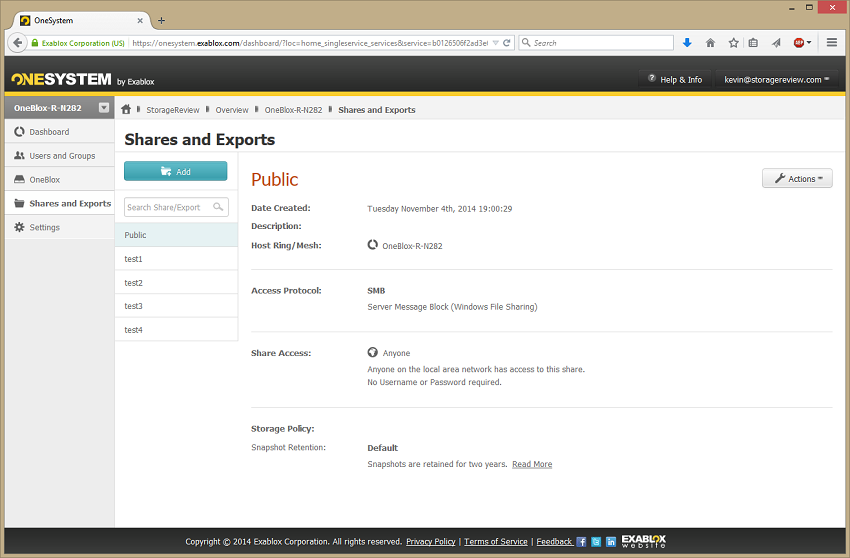850x558 pixels.
Task: Bookmark this page with the star icon
Action: pyautogui.click(x=733, y=43)
